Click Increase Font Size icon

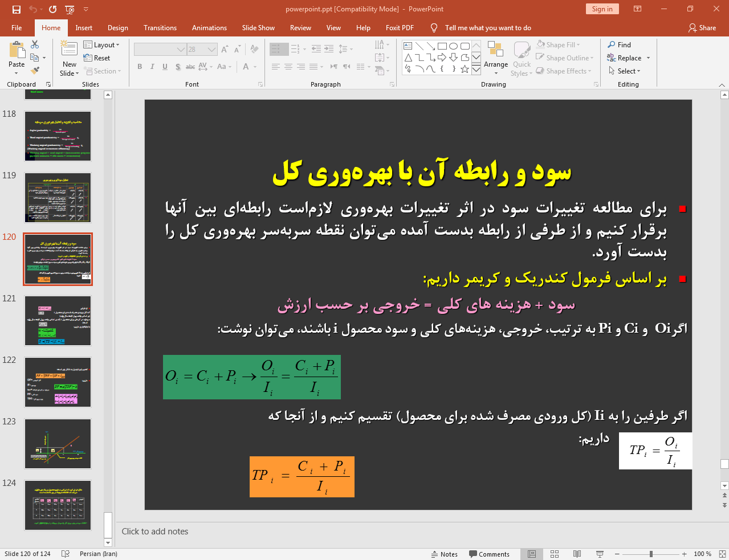tap(225, 50)
